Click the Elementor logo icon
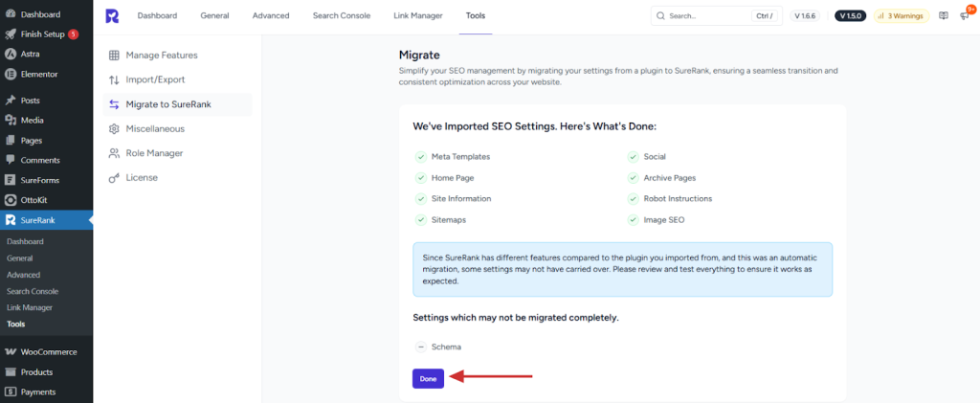Viewport: 980px width, 403px height. (x=10, y=75)
